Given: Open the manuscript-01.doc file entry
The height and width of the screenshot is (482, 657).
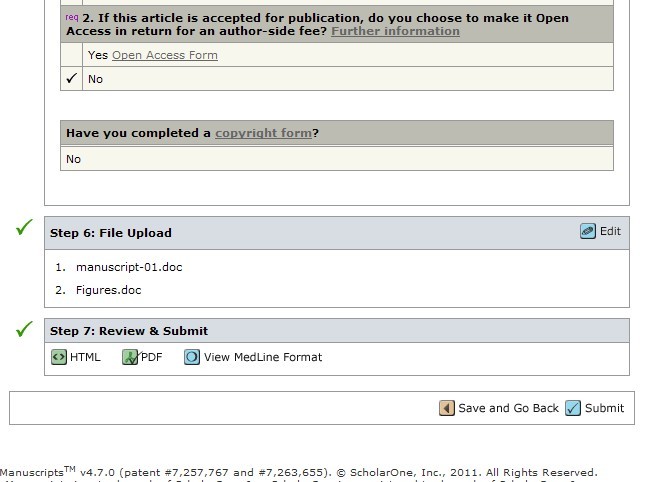Looking at the screenshot, I should [x=129, y=267].
